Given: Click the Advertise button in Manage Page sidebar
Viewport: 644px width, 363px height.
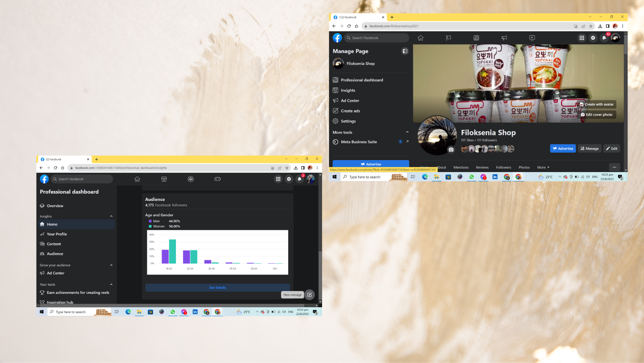Looking at the screenshot, I should [371, 164].
